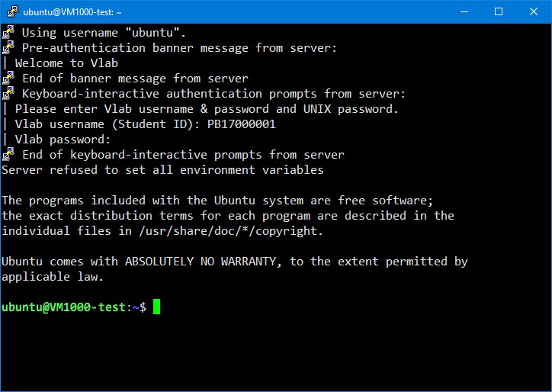The width and height of the screenshot is (552, 392).
Task: Click the green 'ubuntu@VM1000-test' shell prompt
Action: click(x=66, y=307)
